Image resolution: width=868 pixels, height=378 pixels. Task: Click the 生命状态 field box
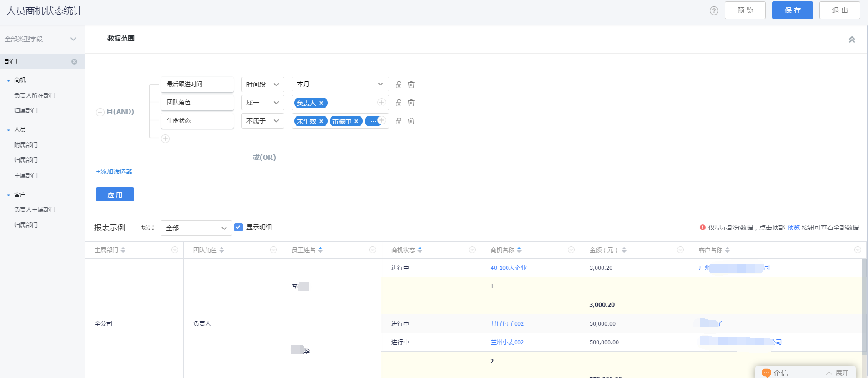pyautogui.click(x=197, y=121)
